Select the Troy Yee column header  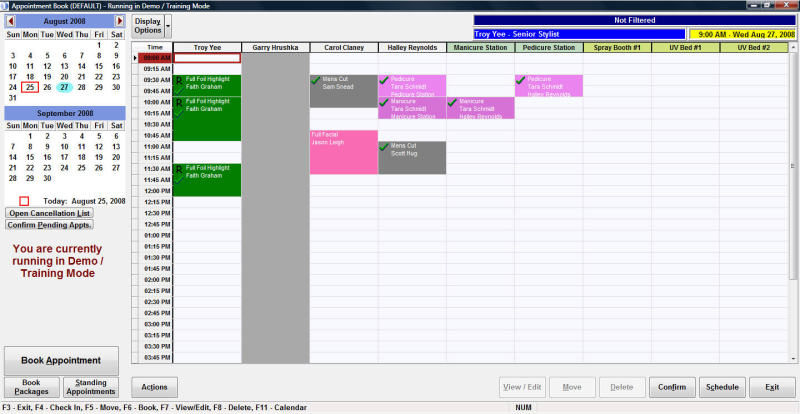(x=207, y=47)
